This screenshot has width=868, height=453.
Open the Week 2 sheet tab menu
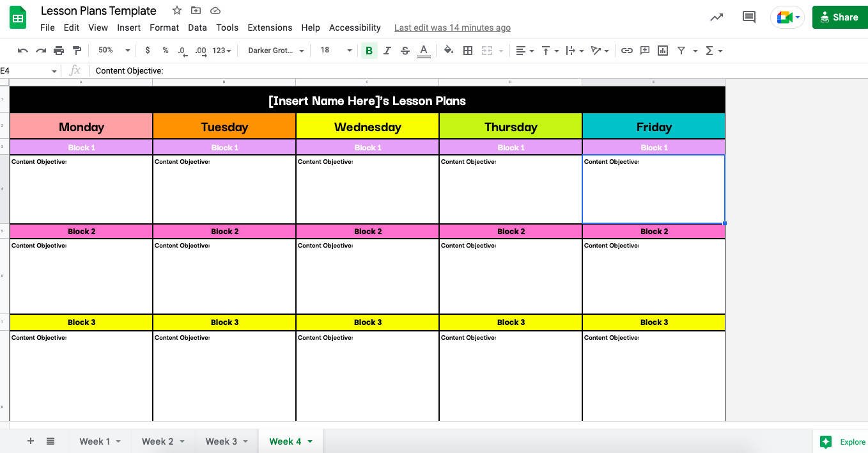(x=182, y=441)
